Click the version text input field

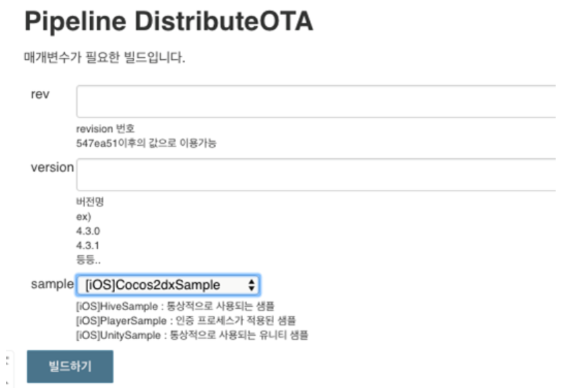317,175
